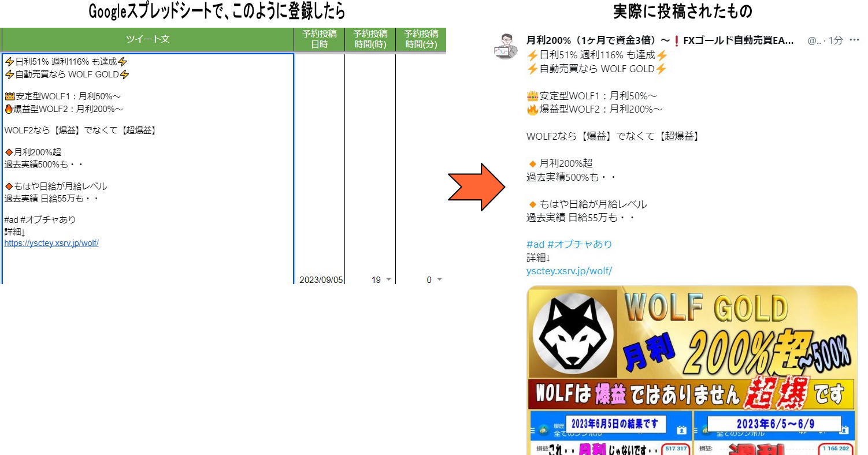Select the ツイート文 column header
This screenshot has height=455, width=868.
tap(148, 39)
